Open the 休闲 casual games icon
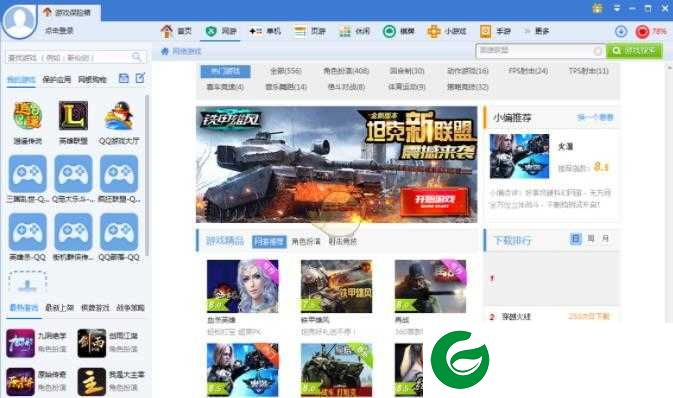The image size is (673, 398). click(x=345, y=31)
